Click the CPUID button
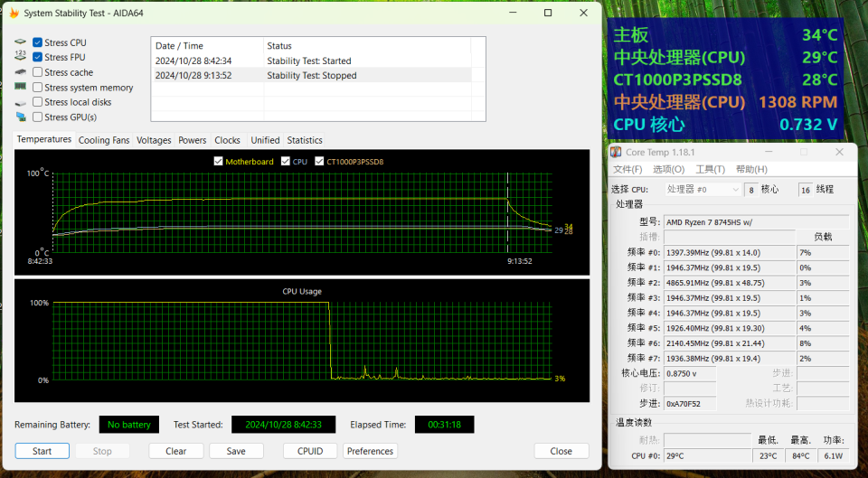The height and width of the screenshot is (478, 868). click(x=310, y=451)
